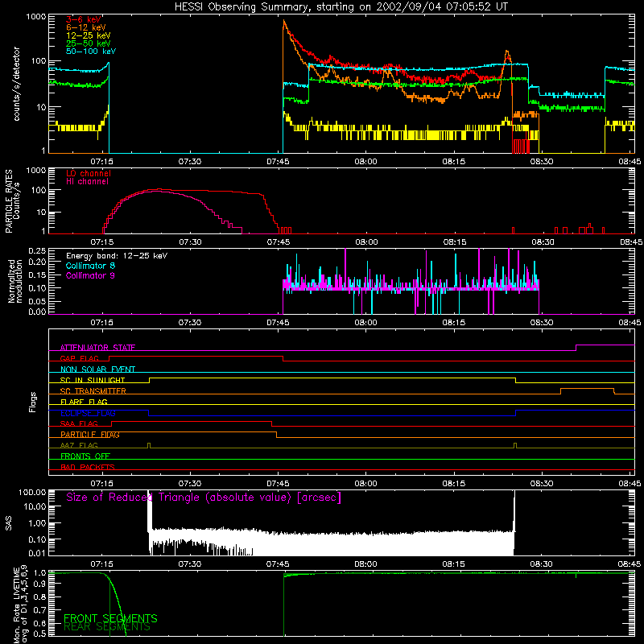Viewport: 644px width, 644px height.
Task: Click the FLARE FLAG label
Action: pos(84,402)
